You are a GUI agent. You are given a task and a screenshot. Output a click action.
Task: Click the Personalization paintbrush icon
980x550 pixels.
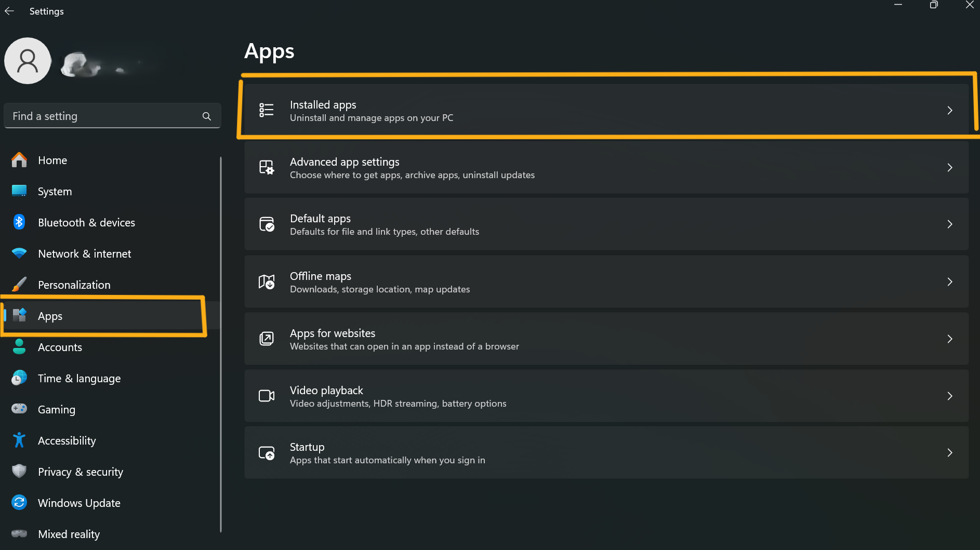(x=19, y=285)
